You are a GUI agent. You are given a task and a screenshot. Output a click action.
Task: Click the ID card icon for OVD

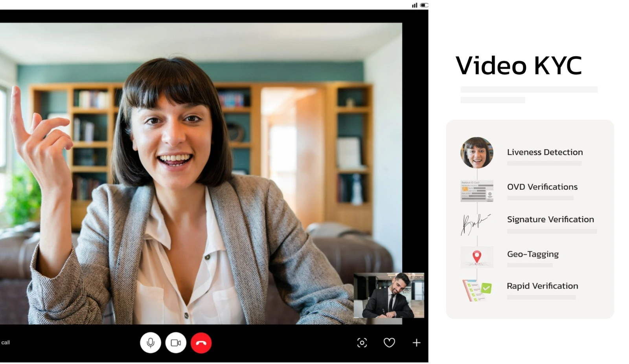[x=476, y=191]
